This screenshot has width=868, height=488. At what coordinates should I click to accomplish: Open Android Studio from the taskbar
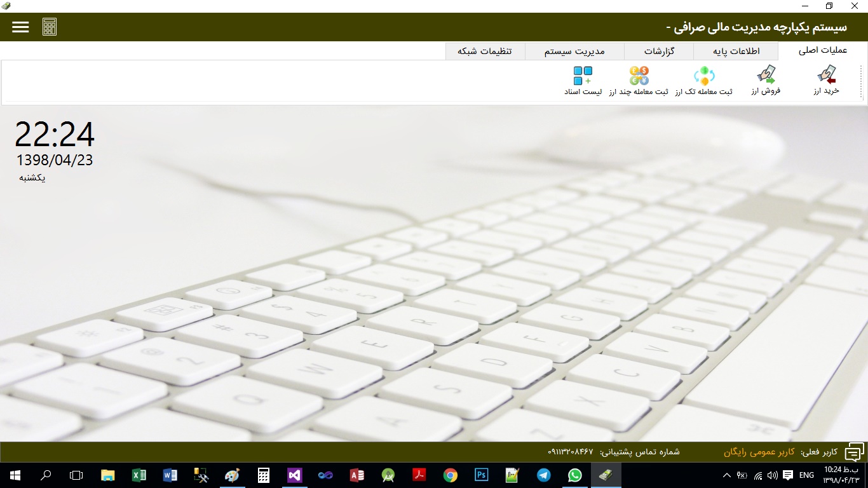pyautogui.click(x=388, y=475)
